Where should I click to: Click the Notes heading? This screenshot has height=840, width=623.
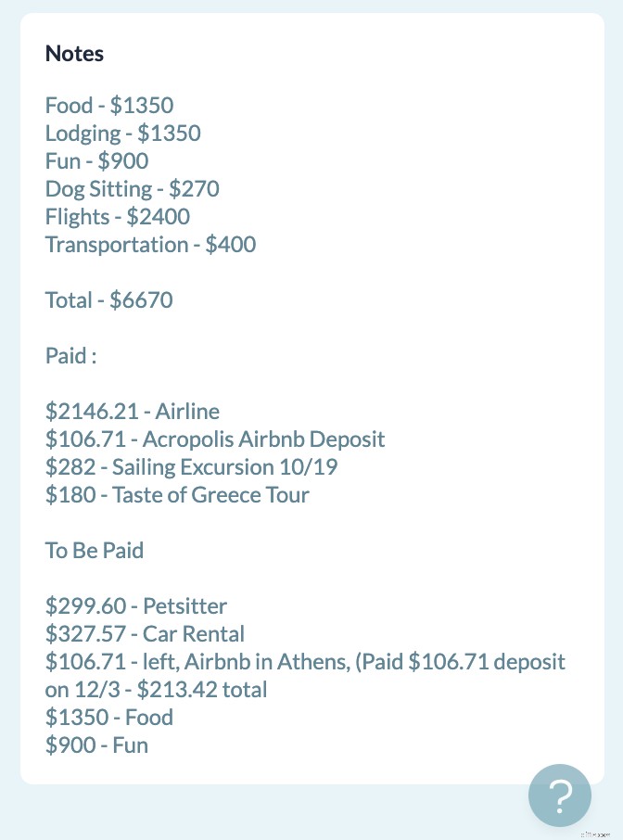point(74,54)
